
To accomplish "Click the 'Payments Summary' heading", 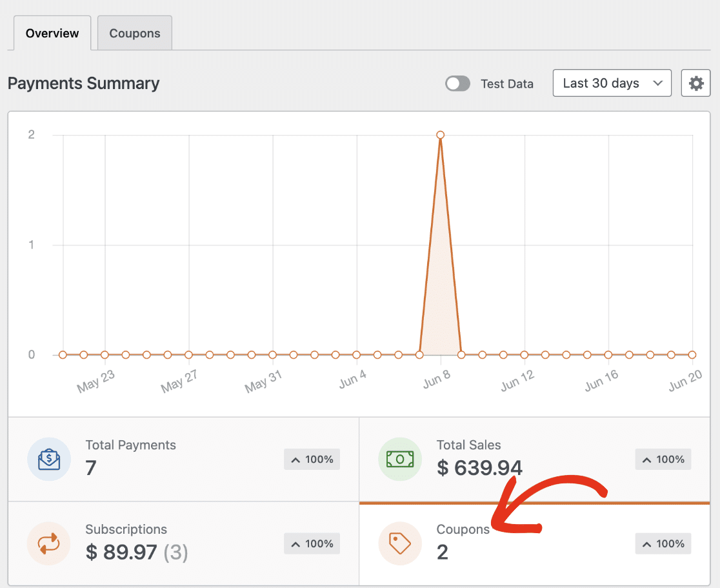I will [x=84, y=83].
